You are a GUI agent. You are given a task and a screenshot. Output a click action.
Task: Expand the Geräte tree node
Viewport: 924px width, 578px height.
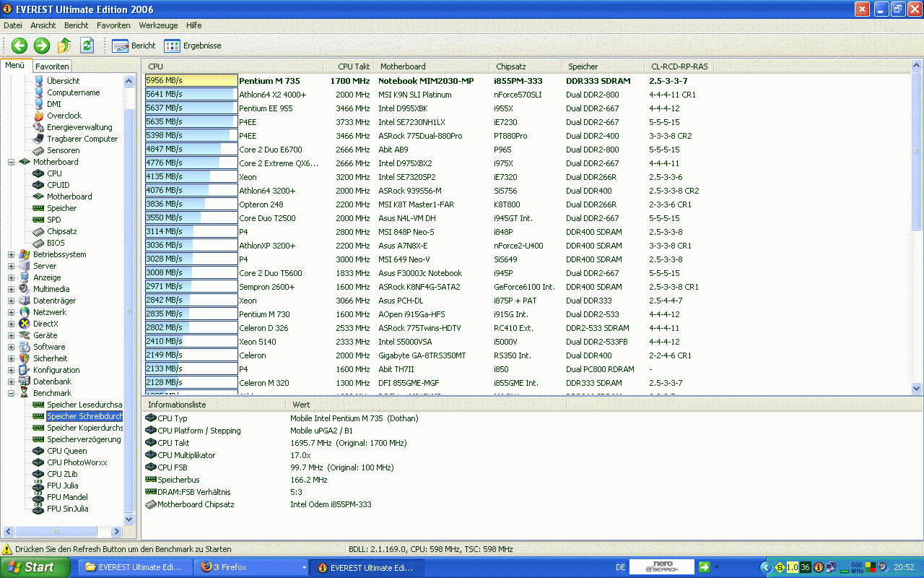coord(11,335)
